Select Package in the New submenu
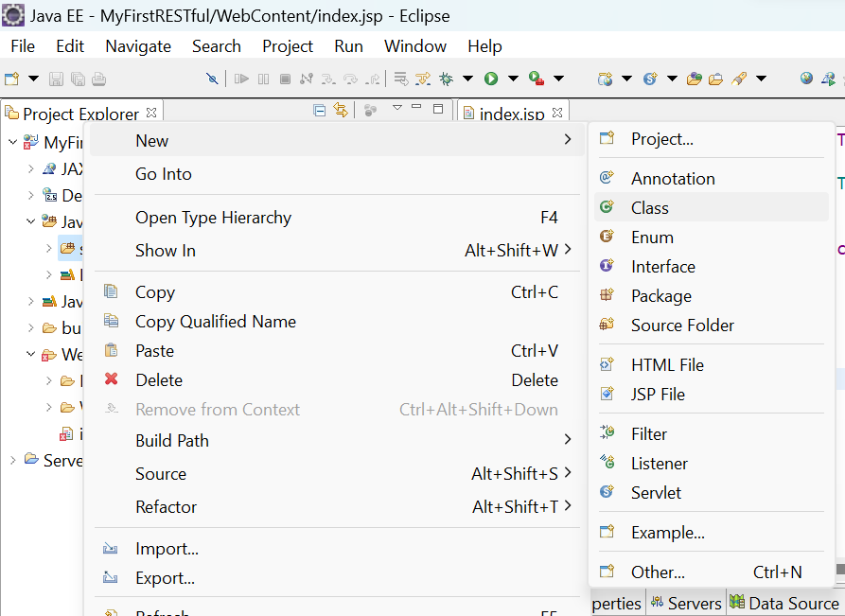This screenshot has height=616, width=845. point(712,295)
